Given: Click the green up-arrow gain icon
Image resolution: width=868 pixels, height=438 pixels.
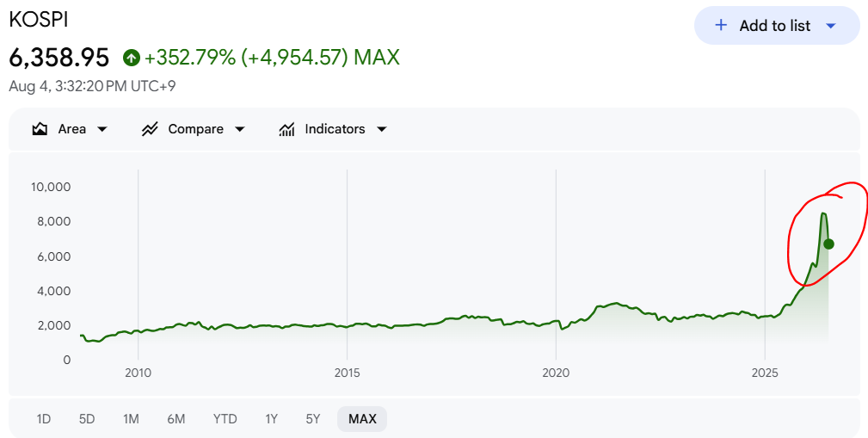Looking at the screenshot, I should (132, 58).
